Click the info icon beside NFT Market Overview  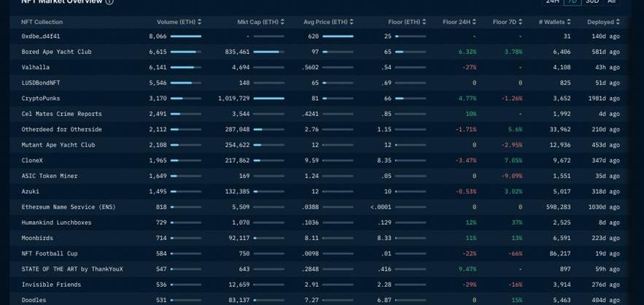pyautogui.click(x=109, y=2)
